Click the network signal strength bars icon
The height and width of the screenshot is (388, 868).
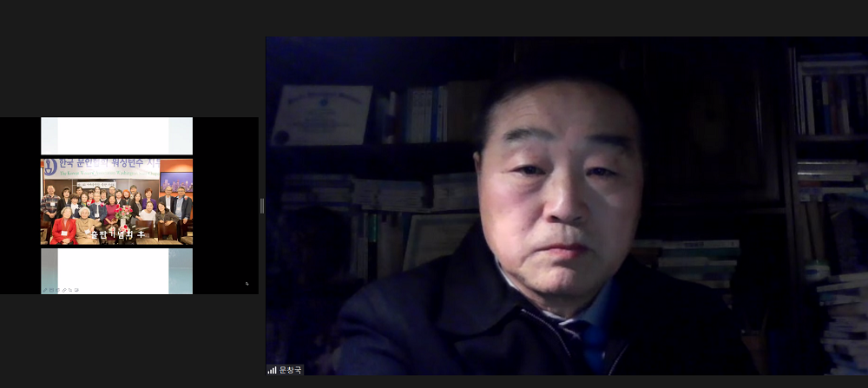pos(272,370)
